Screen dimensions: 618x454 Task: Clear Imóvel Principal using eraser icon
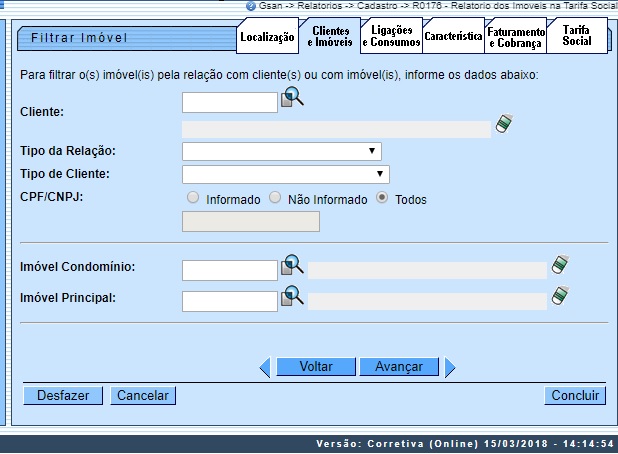point(561,295)
